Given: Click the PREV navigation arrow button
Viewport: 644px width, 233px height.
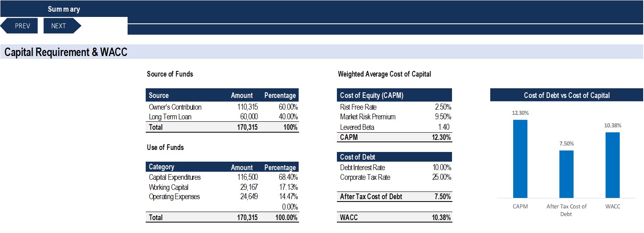Looking at the screenshot, I should (19, 26).
